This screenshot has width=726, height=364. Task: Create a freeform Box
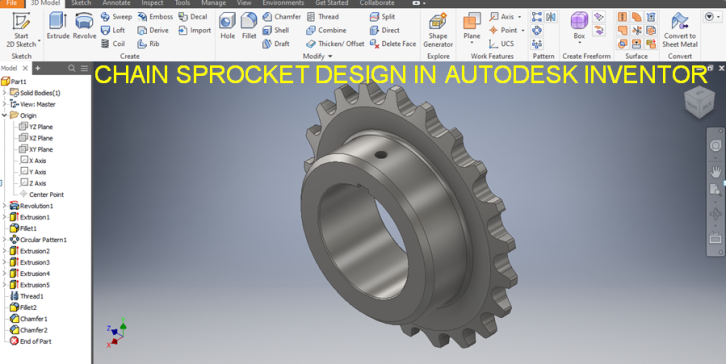tap(579, 26)
